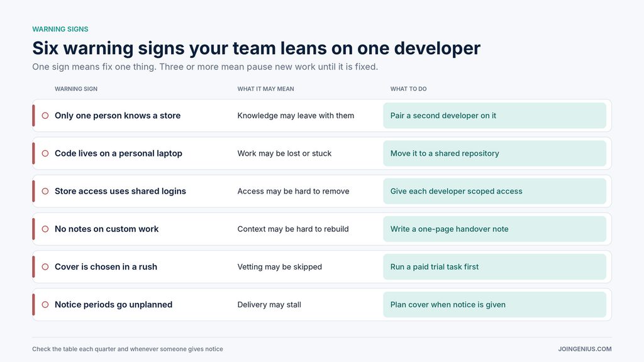
Task: Click the circle beside 'Only one person knows a store'
Action: [45, 116]
